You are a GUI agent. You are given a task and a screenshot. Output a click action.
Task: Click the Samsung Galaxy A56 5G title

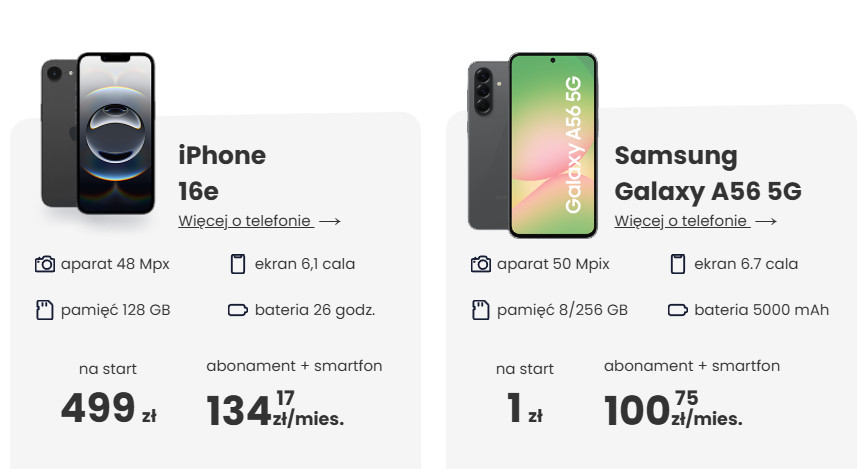[x=707, y=173]
